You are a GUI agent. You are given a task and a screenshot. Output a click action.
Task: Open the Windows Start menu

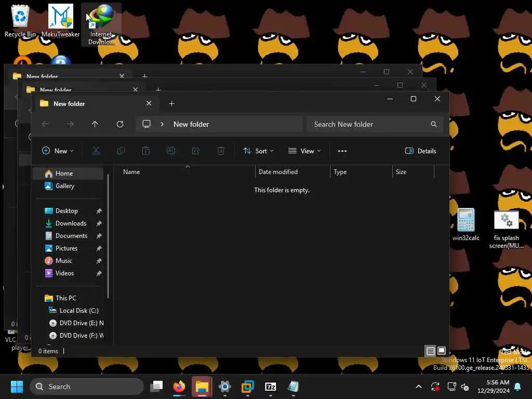(17, 387)
